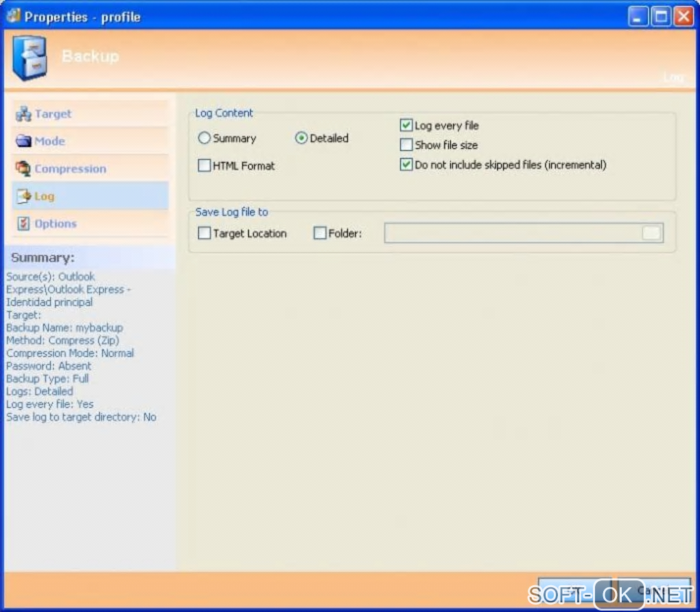The width and height of the screenshot is (700, 612).
Task: Enable Show file size checkbox
Action: click(x=406, y=145)
